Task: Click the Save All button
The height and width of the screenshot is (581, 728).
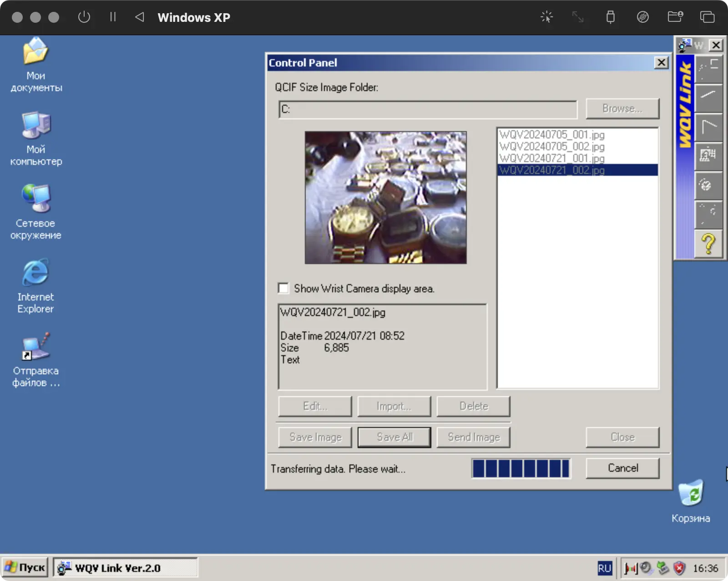Action: point(394,437)
